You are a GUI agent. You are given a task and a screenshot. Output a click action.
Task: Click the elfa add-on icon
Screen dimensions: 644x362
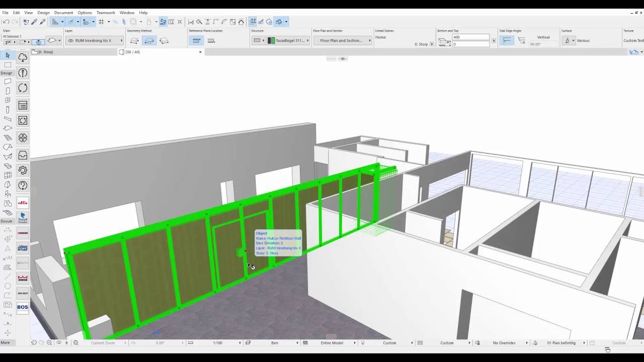click(23, 203)
